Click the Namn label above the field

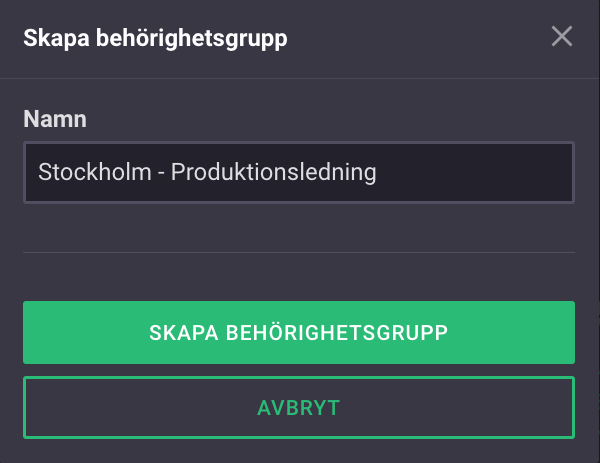pos(55,119)
